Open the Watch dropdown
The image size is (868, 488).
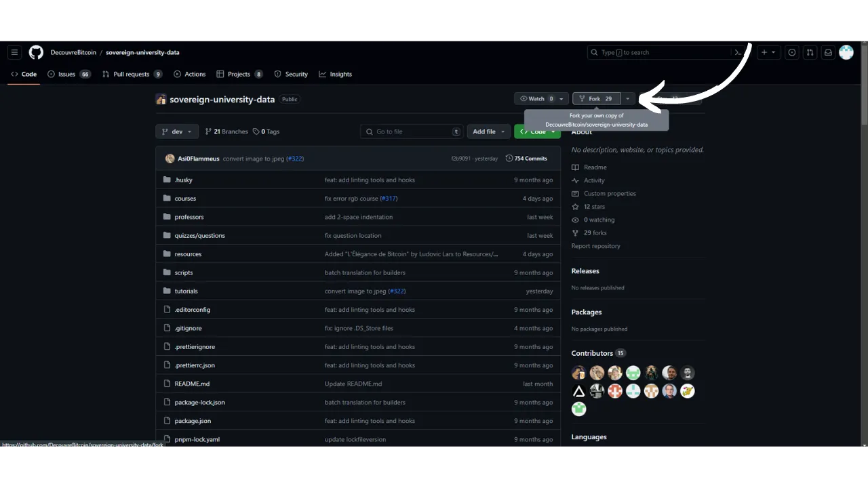[x=541, y=99]
